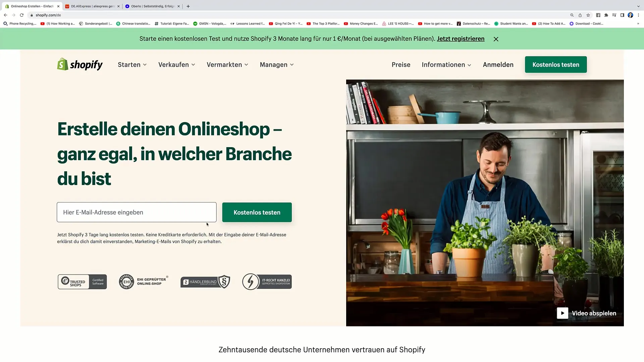This screenshot has width=644, height=362.
Task: Bookmark this page with star icon
Action: 588,15
